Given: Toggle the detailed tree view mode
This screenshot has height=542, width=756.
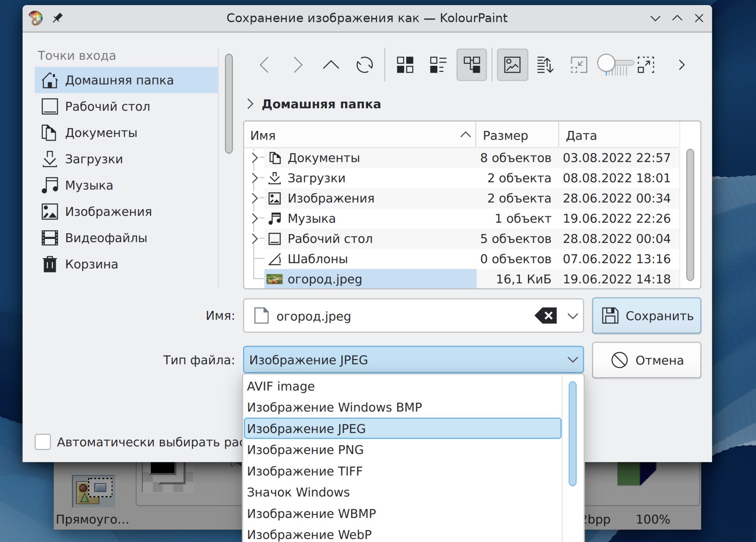Looking at the screenshot, I should [472, 65].
